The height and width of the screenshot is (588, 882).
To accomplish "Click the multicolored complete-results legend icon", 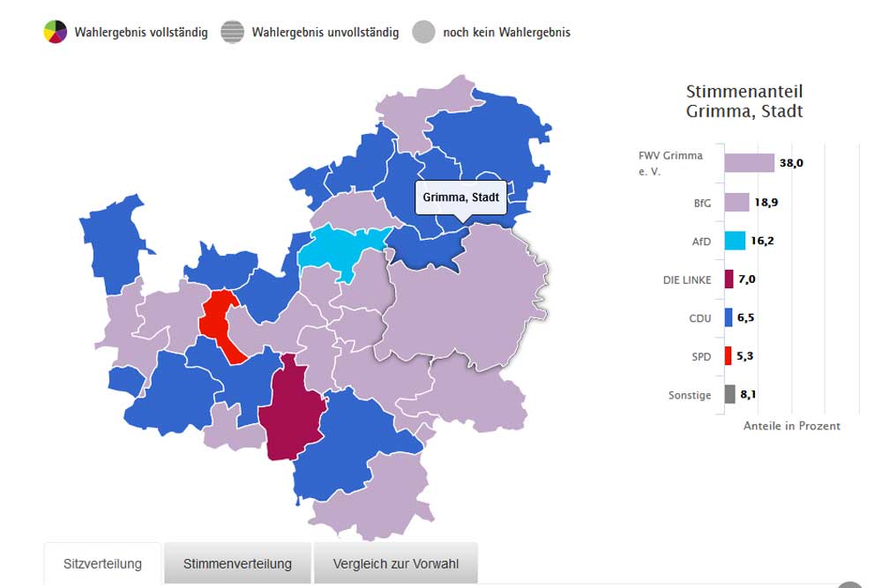I will pyautogui.click(x=56, y=32).
